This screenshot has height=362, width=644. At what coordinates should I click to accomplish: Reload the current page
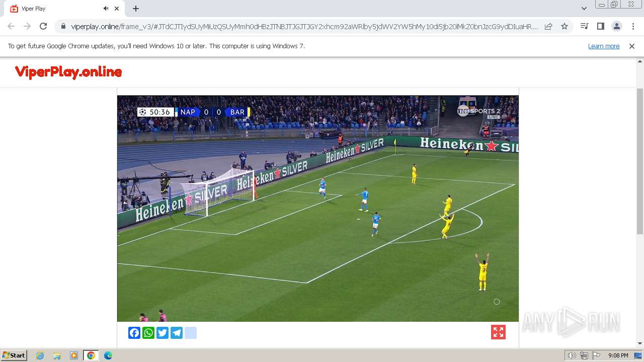(x=43, y=26)
